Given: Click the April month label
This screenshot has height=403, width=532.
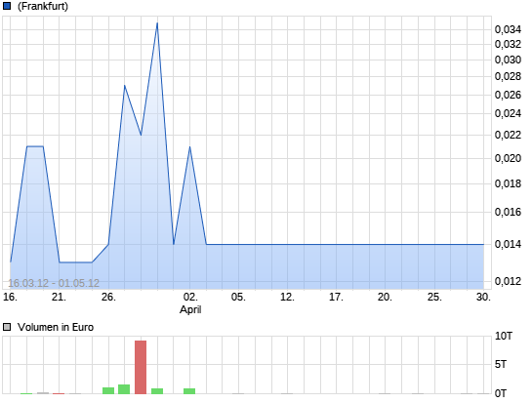Looking at the screenshot, I should pyautogui.click(x=190, y=309).
